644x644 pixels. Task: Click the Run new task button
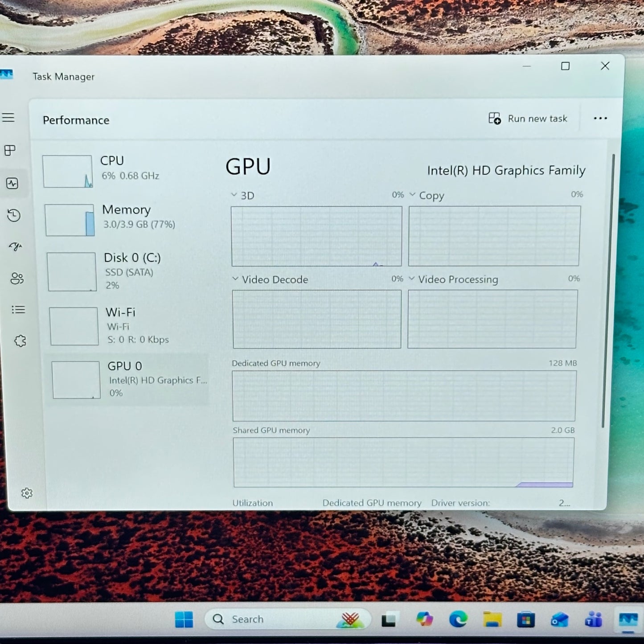tap(528, 119)
